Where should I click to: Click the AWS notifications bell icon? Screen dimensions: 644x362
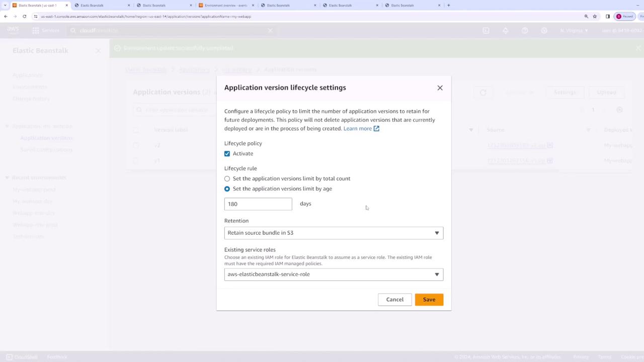pos(505,31)
